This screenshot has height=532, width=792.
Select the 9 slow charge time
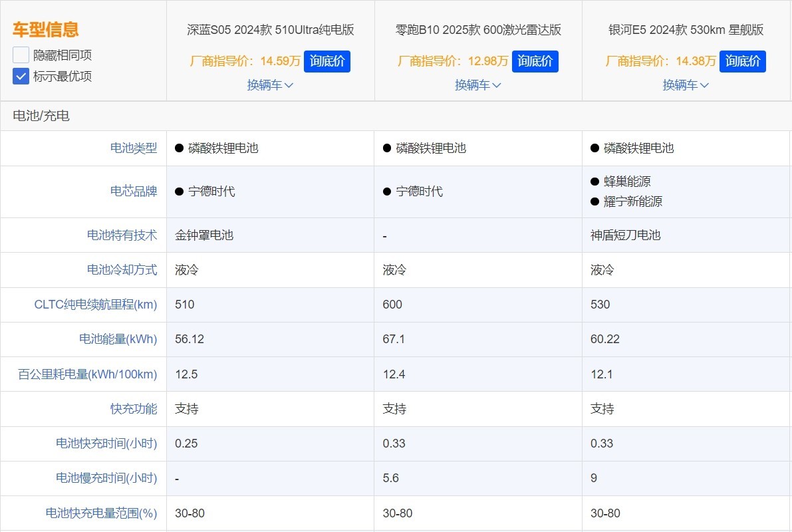[x=593, y=478]
